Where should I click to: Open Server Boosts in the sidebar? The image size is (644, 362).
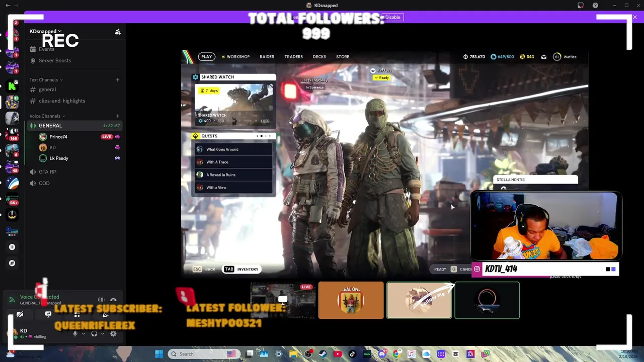coord(55,60)
